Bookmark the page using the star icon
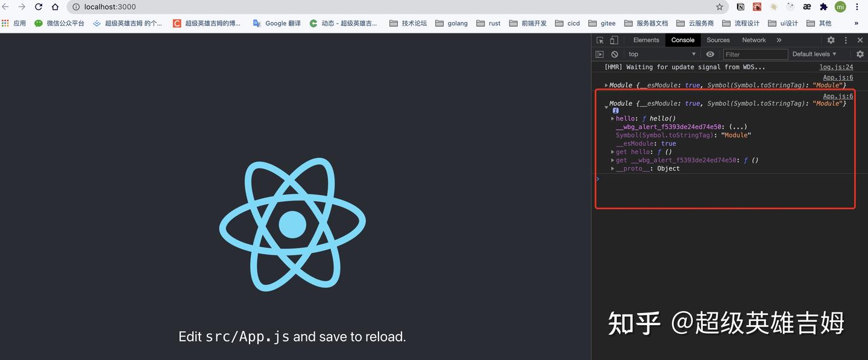This screenshot has width=868, height=360. pos(720,7)
